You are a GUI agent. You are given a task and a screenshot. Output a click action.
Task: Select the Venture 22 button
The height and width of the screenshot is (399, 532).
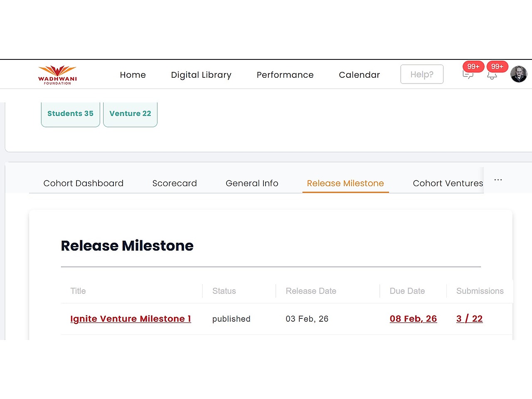tap(130, 113)
